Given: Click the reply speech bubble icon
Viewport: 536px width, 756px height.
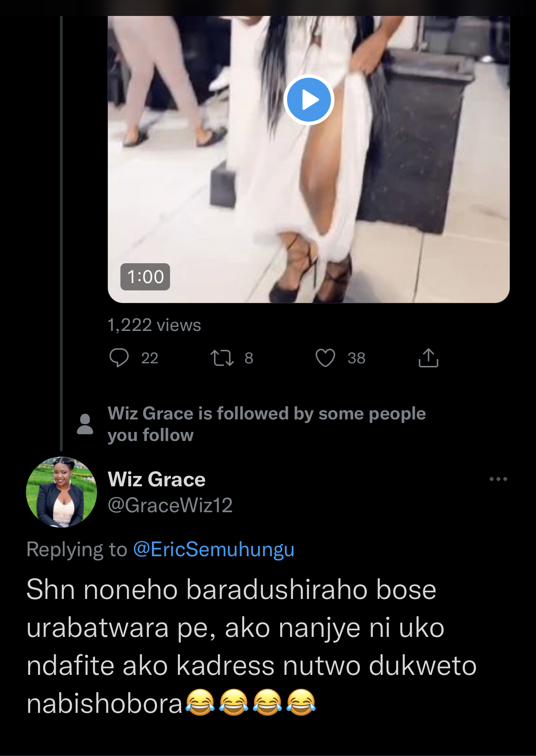Looking at the screenshot, I should coord(119,358).
